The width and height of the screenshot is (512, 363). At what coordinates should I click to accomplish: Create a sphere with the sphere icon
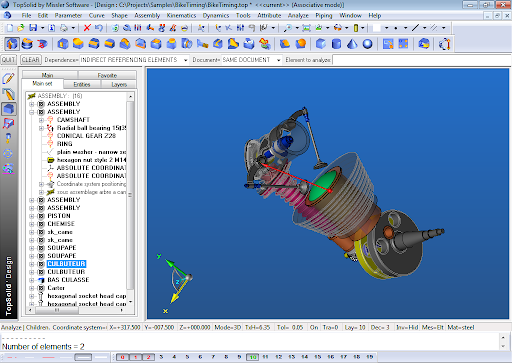[367, 44]
